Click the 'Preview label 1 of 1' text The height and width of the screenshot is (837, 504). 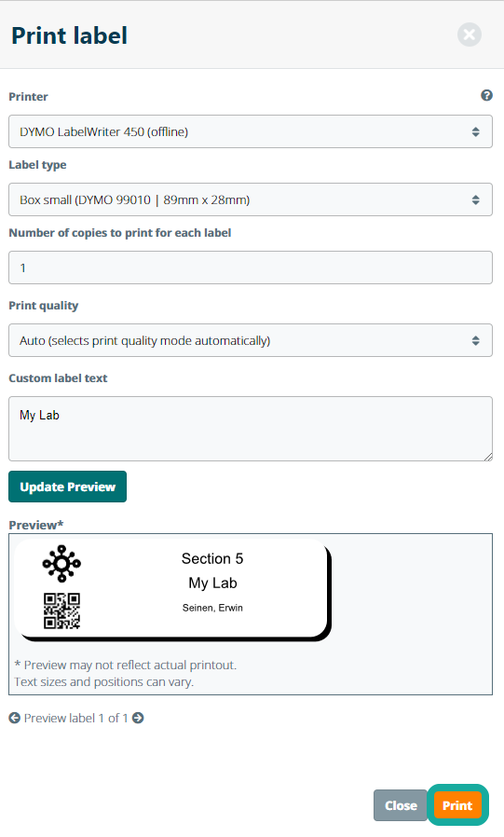pos(75,718)
